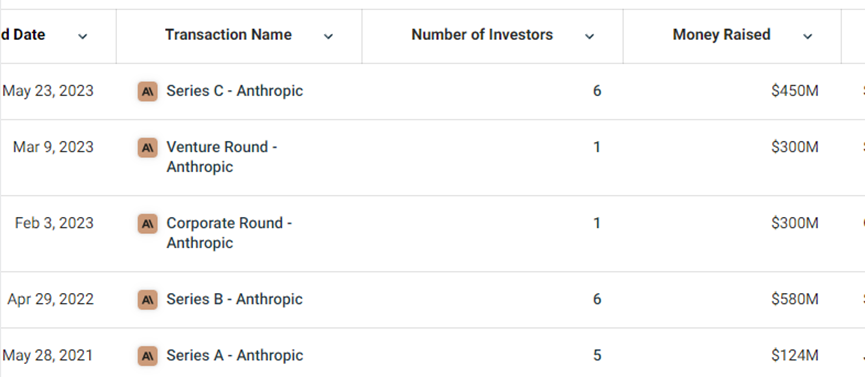Expand the Date column chevron menu

[82, 36]
